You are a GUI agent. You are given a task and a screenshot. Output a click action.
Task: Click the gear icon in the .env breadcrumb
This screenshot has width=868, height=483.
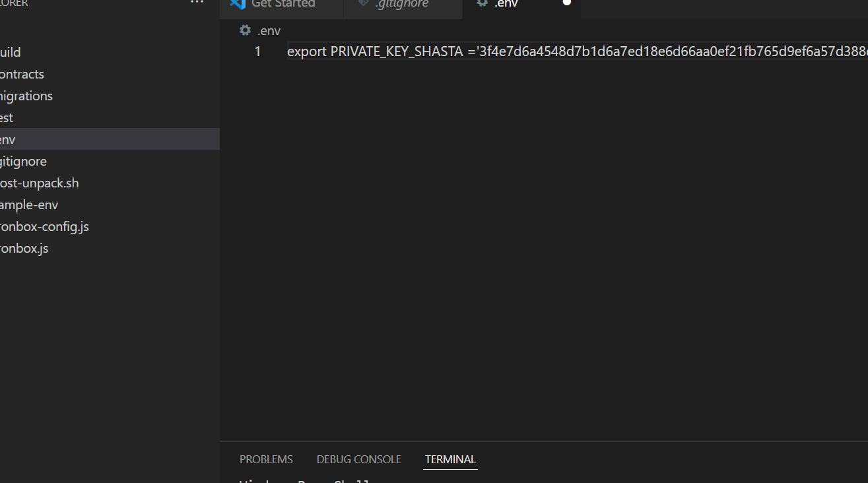(245, 30)
